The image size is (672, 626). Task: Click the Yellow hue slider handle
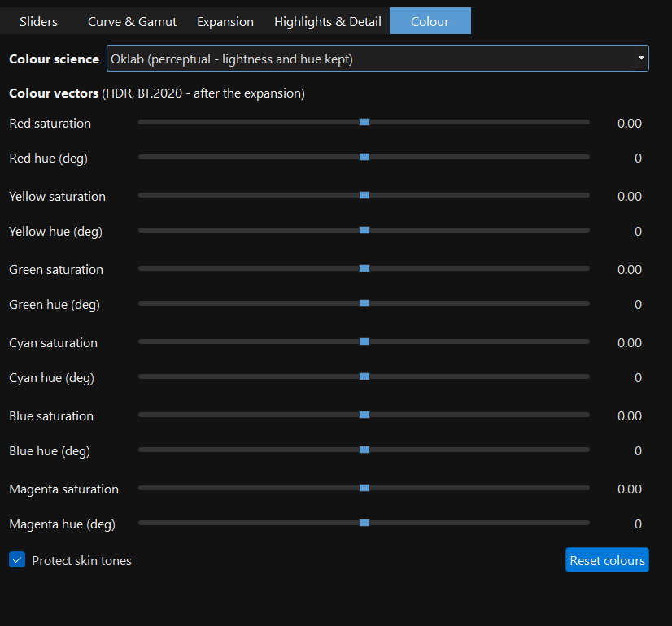click(364, 230)
